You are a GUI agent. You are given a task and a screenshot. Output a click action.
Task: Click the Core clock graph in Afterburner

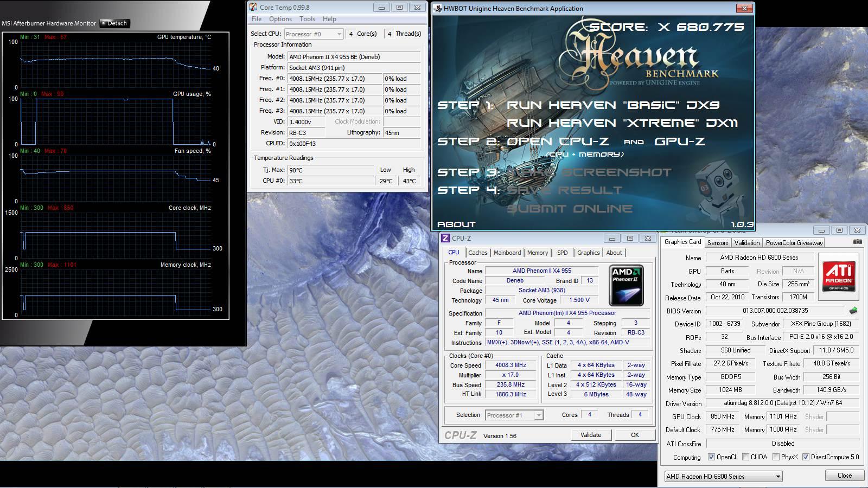(116, 235)
